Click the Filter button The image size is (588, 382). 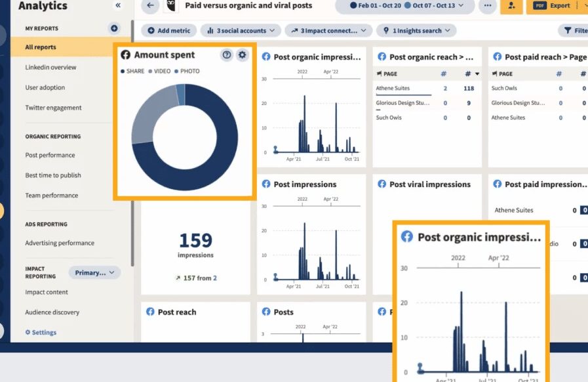click(x=574, y=30)
